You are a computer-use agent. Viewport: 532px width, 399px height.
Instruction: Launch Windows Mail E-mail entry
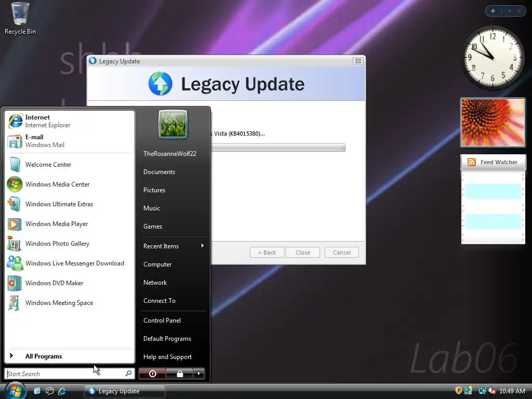70,141
